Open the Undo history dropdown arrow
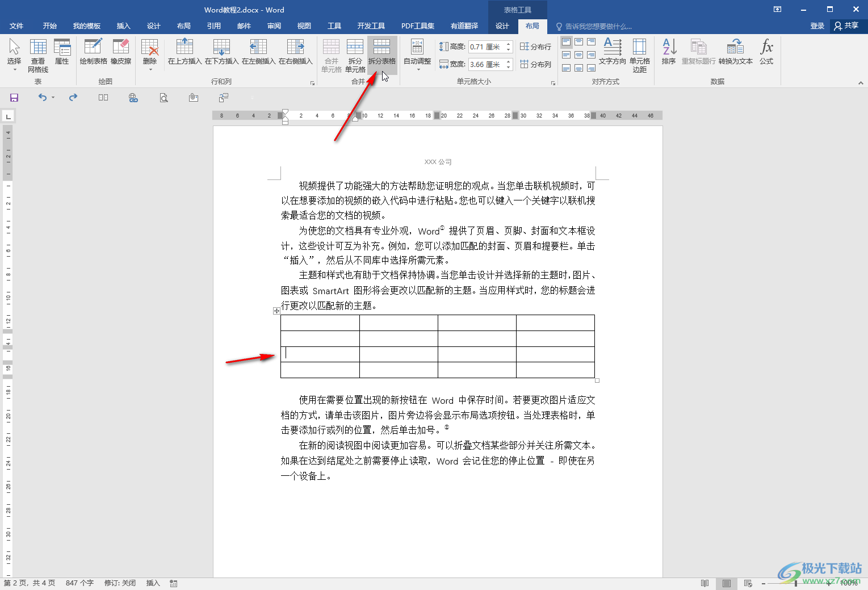Screen dimensions: 868x590 (x=53, y=98)
